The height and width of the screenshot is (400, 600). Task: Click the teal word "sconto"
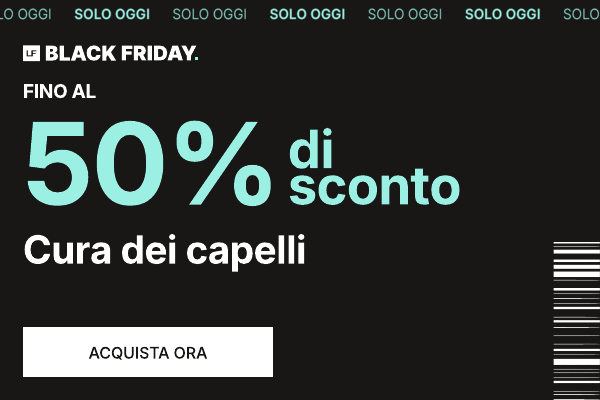pos(374,185)
